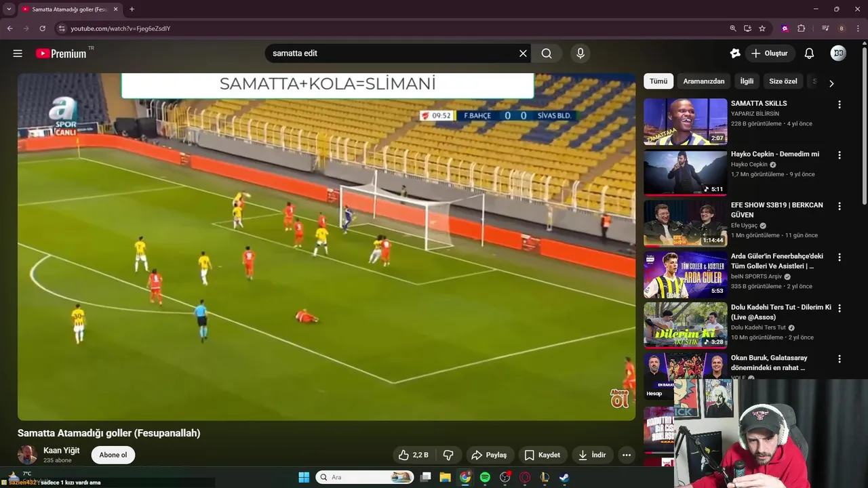Open Spotify from the taskbar
Viewport: 868px width, 488px height.
pyautogui.click(x=485, y=477)
